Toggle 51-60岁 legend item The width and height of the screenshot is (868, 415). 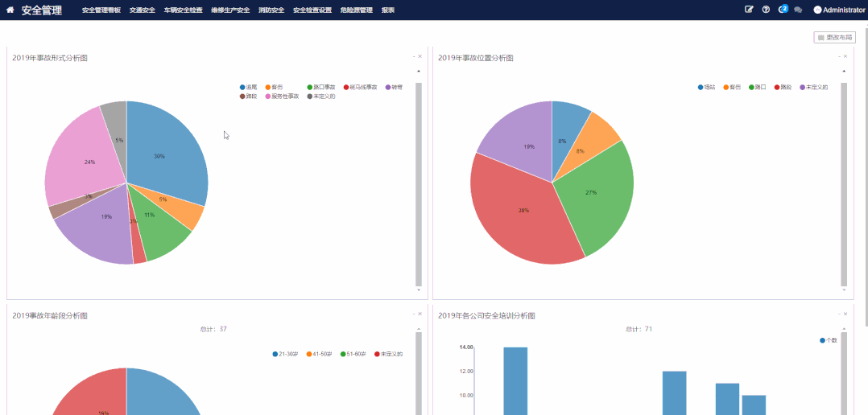point(353,354)
